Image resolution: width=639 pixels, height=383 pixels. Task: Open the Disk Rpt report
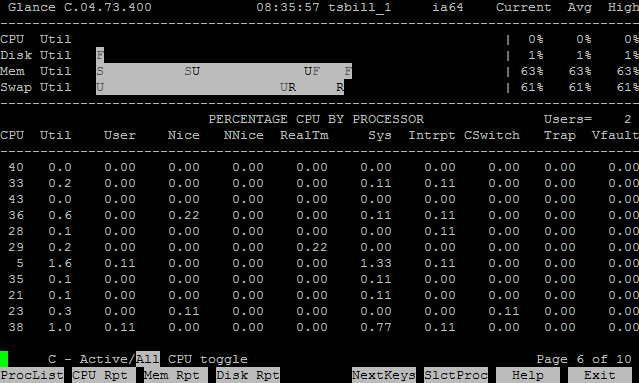tap(248, 375)
